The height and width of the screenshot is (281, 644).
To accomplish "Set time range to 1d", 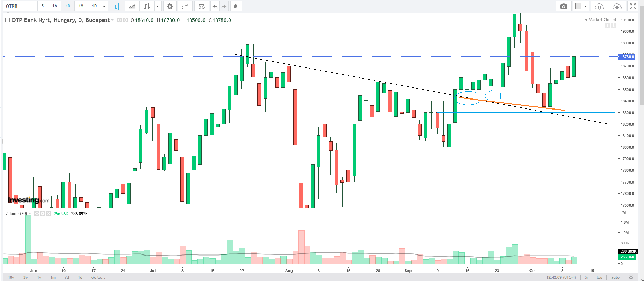I will tap(80, 277).
